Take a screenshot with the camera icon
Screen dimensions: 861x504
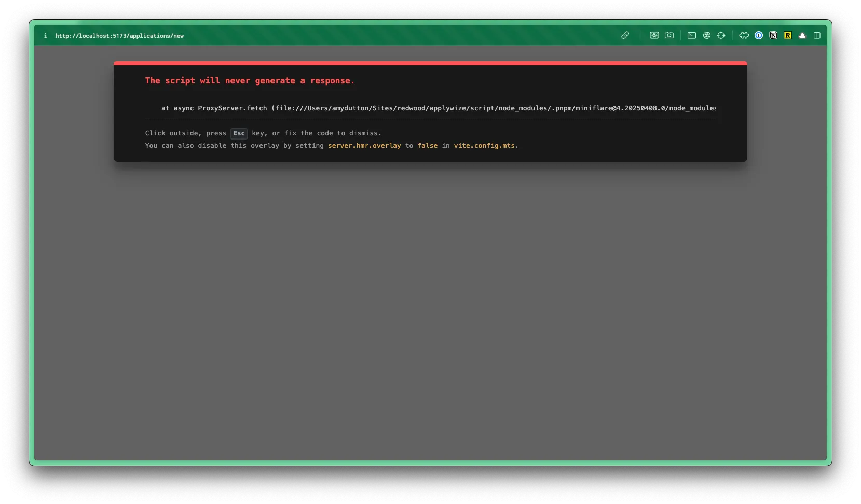669,35
